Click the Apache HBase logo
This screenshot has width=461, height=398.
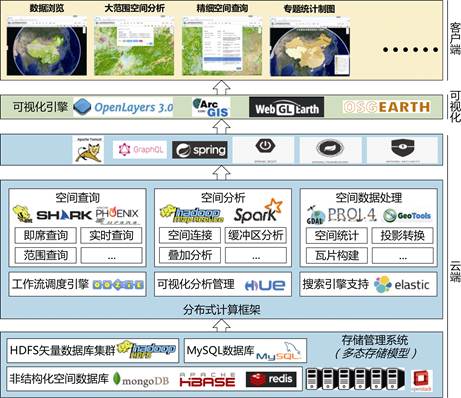click(207, 380)
